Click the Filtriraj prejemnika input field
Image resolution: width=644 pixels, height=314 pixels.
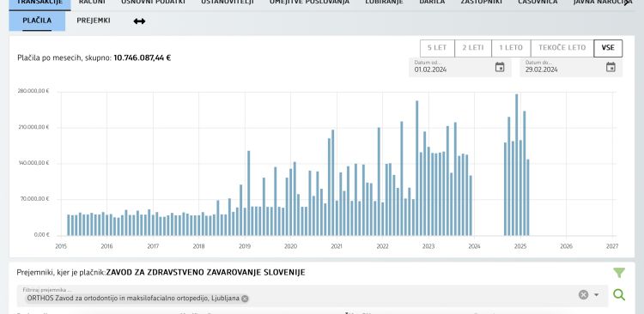click(313, 295)
